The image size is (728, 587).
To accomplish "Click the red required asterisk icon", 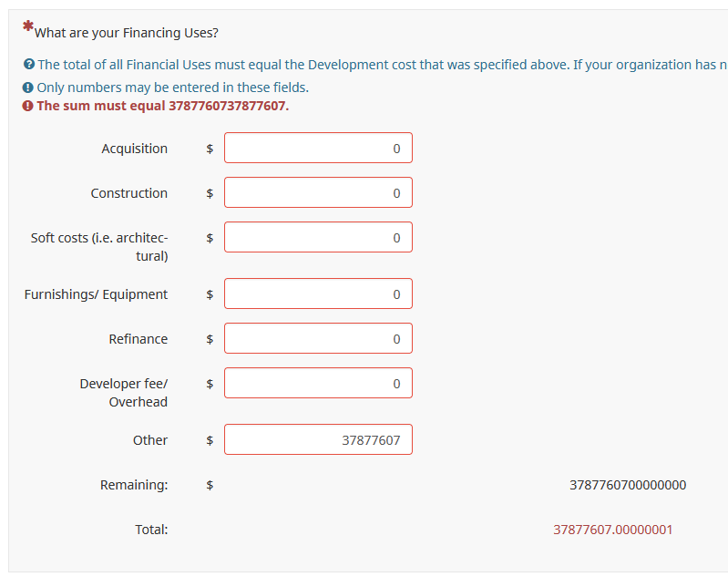I will 27,27.
